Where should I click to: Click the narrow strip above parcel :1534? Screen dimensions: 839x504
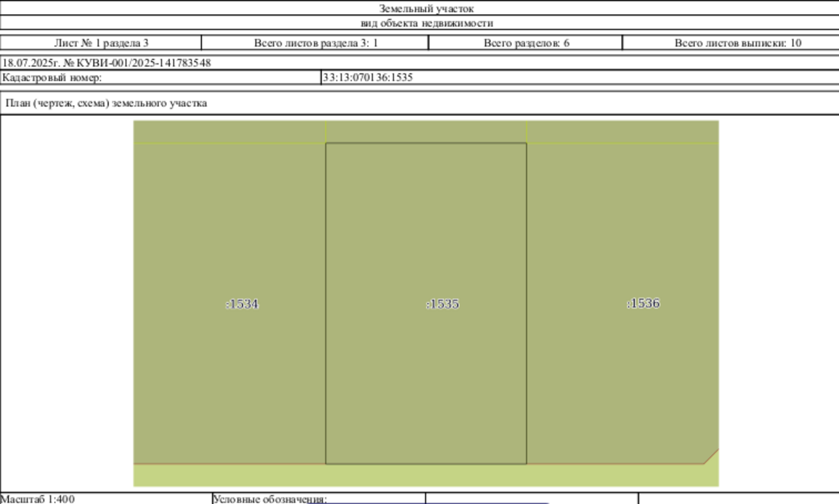[x=230, y=132]
